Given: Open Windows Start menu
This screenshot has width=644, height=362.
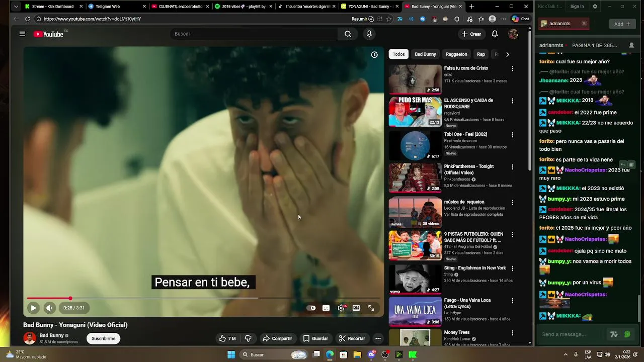Looking at the screenshot, I should pyautogui.click(x=231, y=354).
